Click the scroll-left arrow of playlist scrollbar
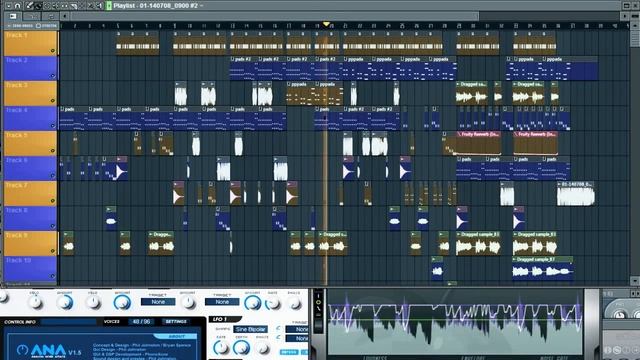The image size is (640, 360). tap(64, 16)
